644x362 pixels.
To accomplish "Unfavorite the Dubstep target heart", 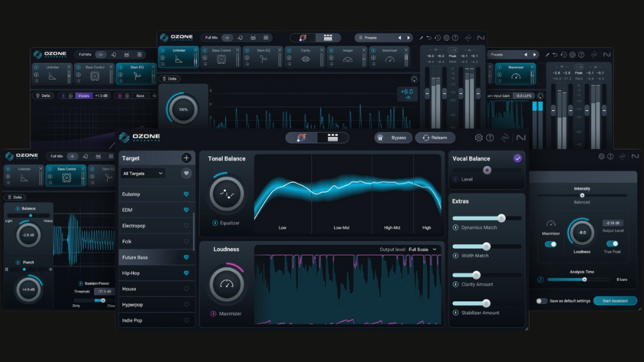I will pyautogui.click(x=186, y=195).
